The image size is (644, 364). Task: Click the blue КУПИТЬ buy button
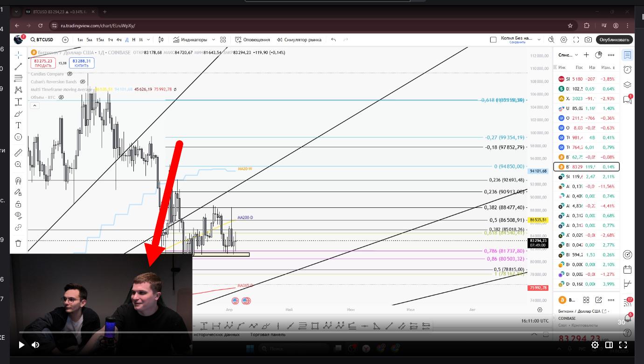pos(82,63)
